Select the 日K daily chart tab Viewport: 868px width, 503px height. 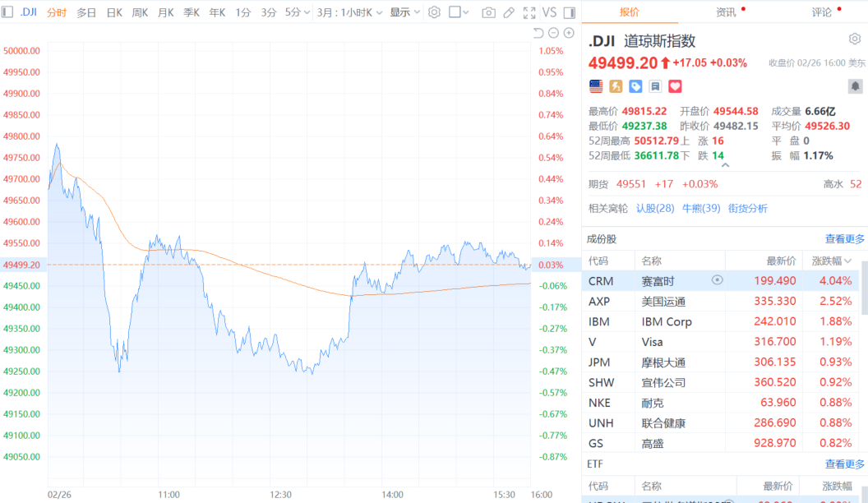click(x=114, y=12)
